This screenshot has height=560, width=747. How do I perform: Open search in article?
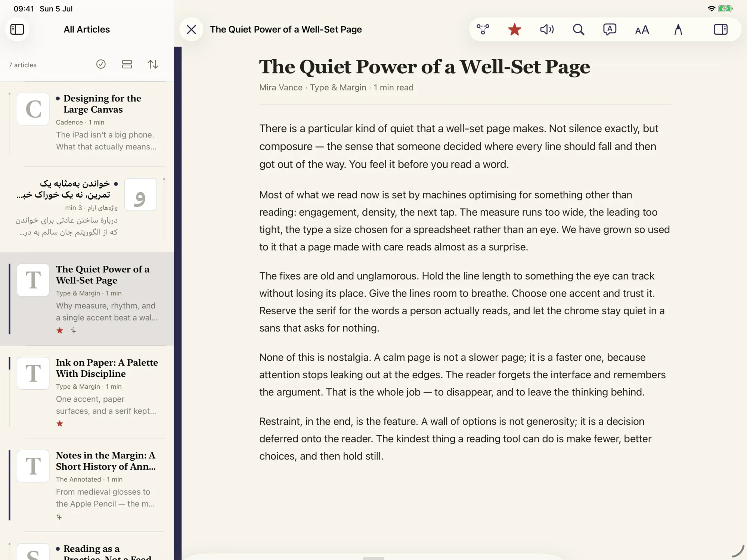(579, 29)
